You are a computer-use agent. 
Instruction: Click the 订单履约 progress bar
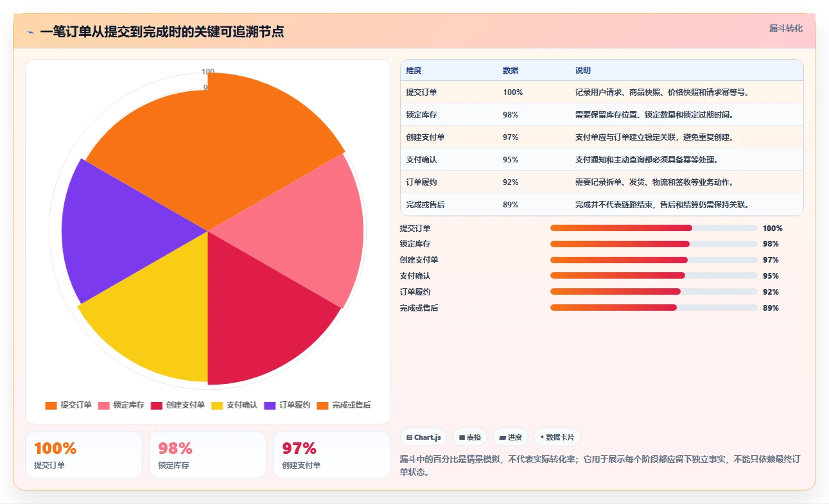pyautogui.click(x=654, y=291)
